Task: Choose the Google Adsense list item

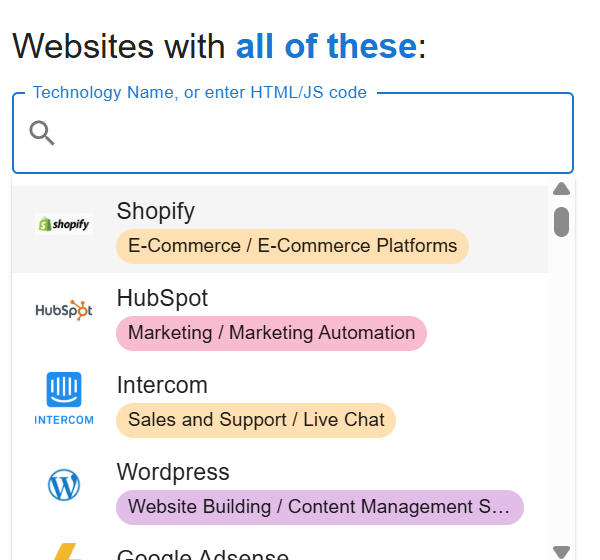Action: tap(202, 554)
